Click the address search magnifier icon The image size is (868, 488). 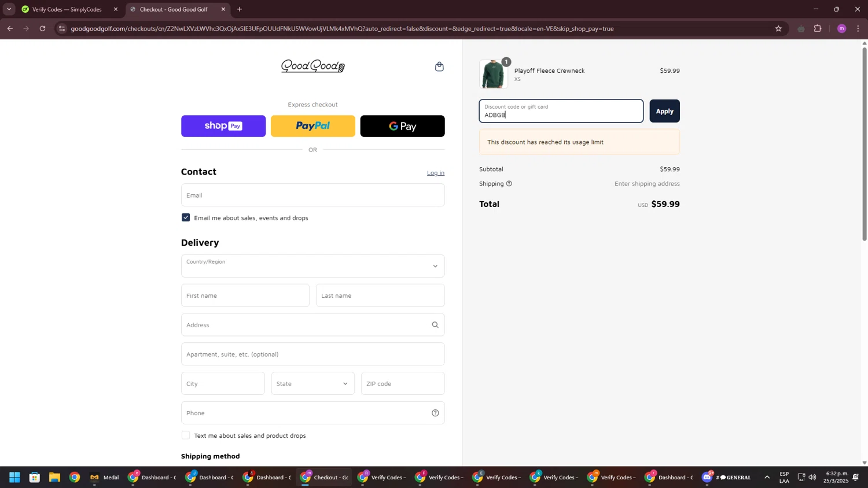point(435,325)
